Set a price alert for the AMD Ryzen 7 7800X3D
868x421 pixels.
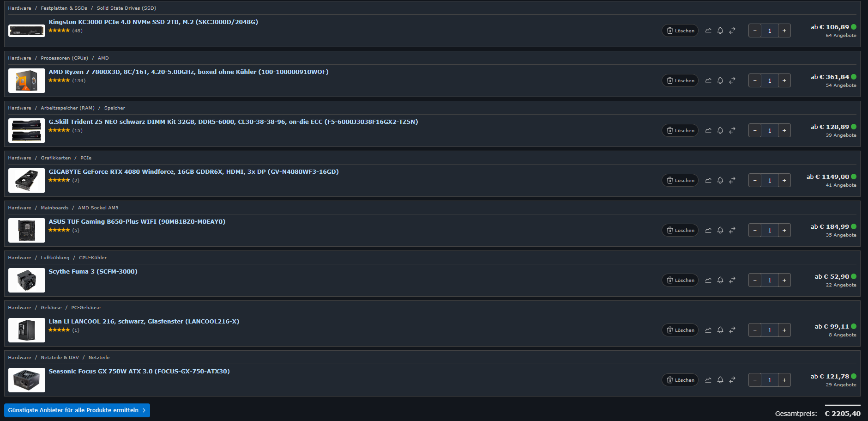pos(720,80)
